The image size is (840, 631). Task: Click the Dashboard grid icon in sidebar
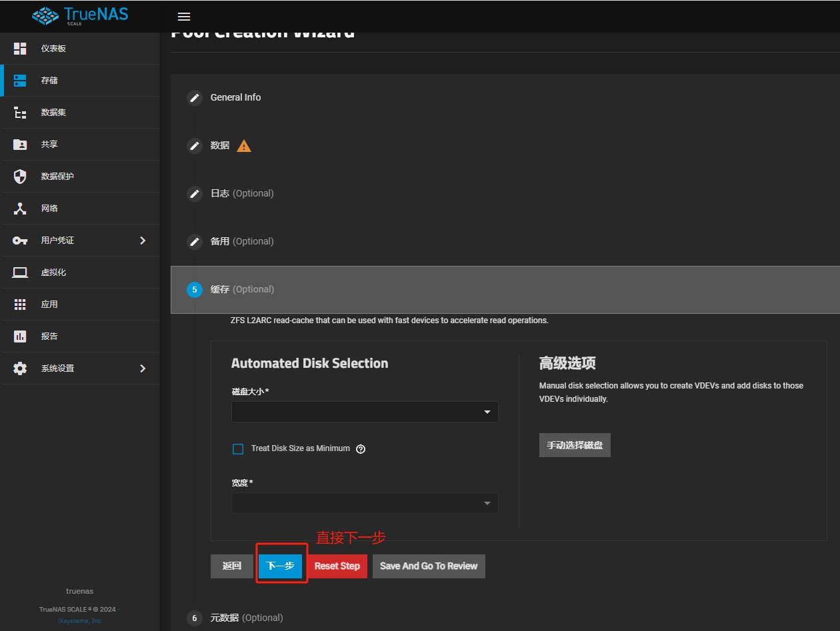click(x=20, y=49)
